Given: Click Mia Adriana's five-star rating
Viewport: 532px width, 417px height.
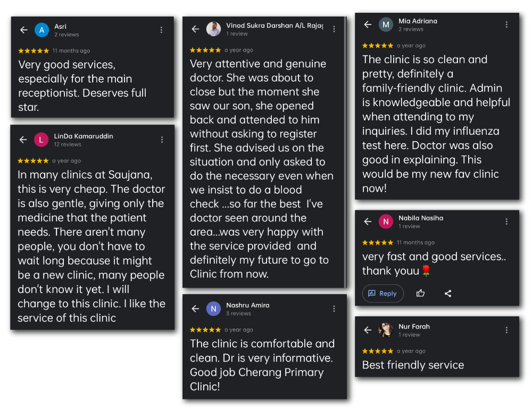Looking at the screenshot, I should (378, 46).
